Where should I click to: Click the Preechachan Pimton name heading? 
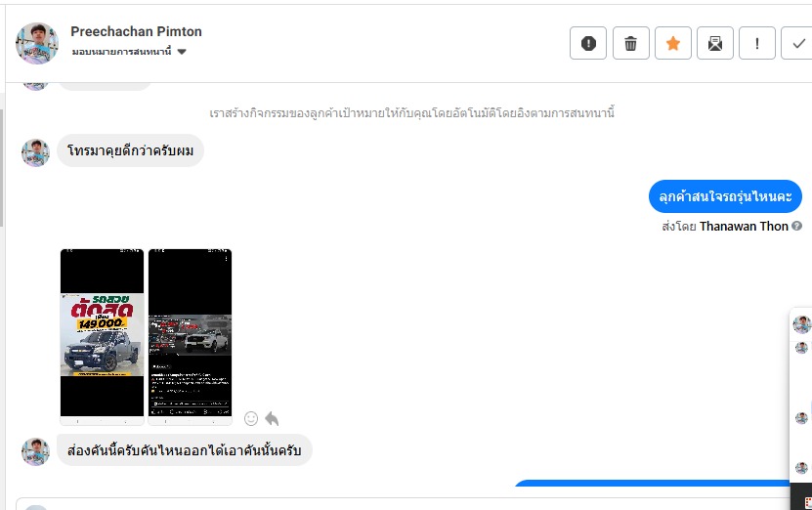(x=136, y=31)
